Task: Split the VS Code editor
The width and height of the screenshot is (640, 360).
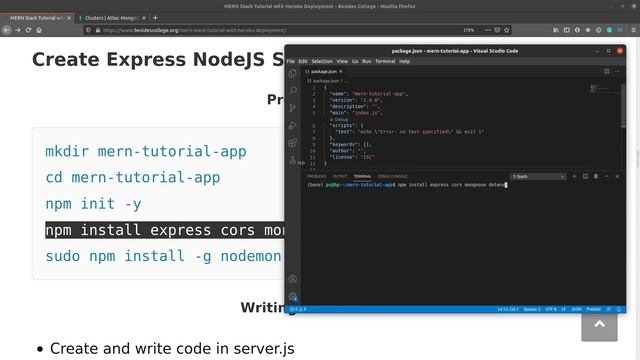Action: (607, 71)
